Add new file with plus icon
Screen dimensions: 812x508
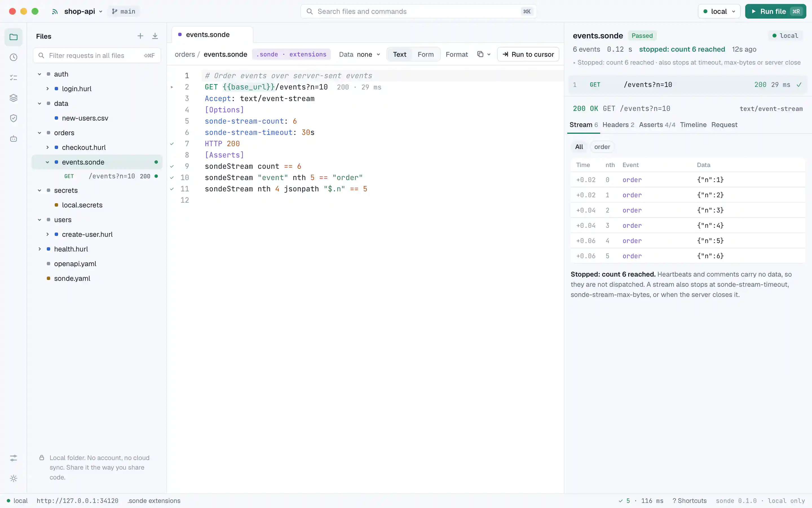point(140,36)
